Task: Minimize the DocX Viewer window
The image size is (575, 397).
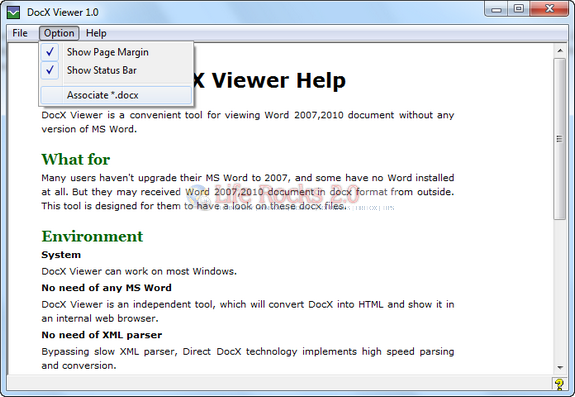Action: coord(496,10)
